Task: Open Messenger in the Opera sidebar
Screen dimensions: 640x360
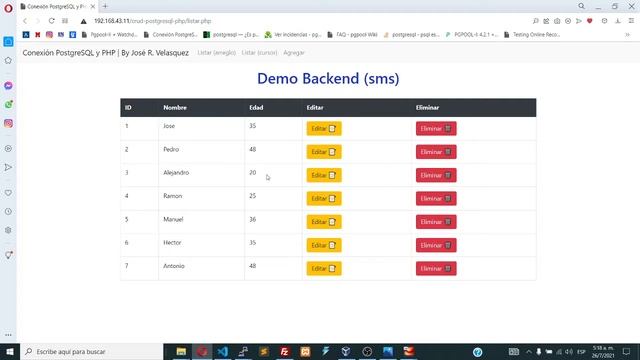Action: pos(8,86)
